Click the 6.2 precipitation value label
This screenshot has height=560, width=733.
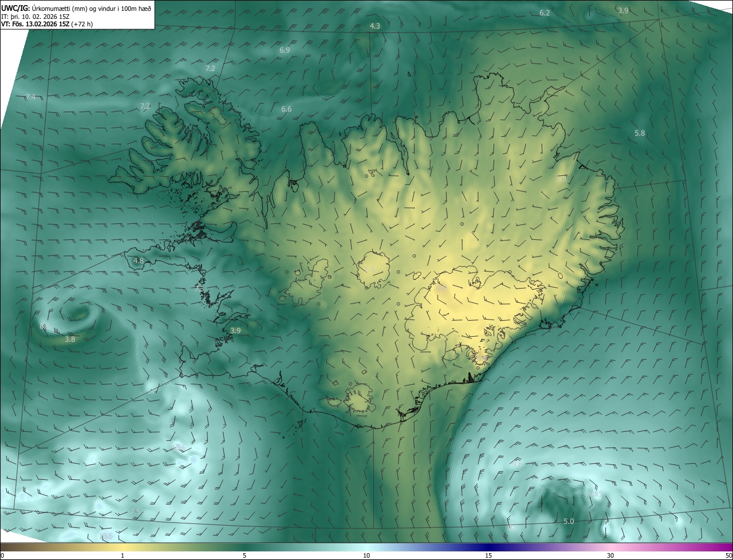coord(545,13)
